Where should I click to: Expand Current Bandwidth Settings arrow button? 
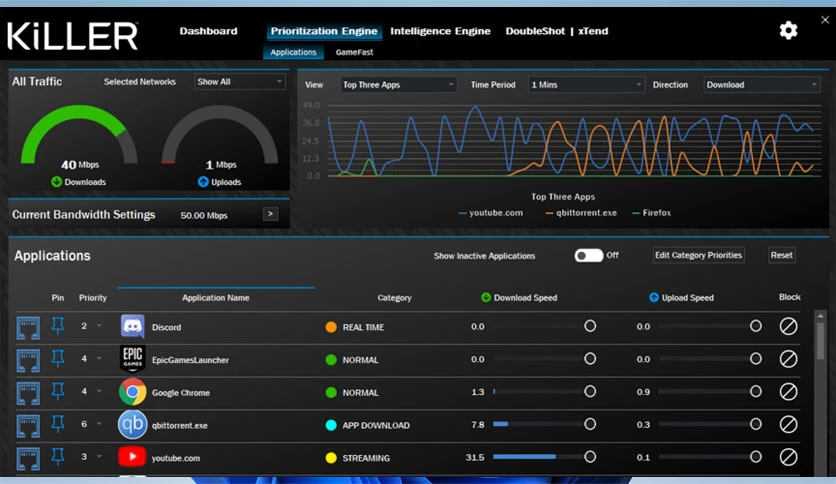(x=271, y=214)
